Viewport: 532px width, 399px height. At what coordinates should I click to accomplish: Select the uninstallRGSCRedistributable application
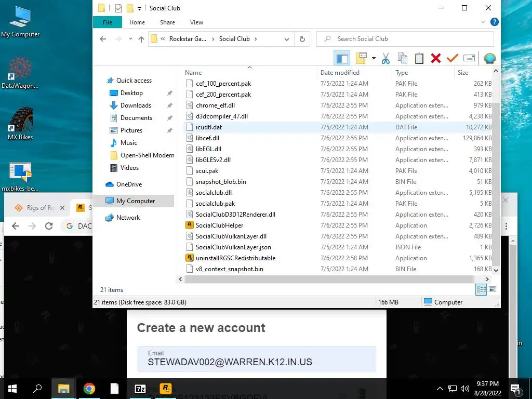(235, 258)
